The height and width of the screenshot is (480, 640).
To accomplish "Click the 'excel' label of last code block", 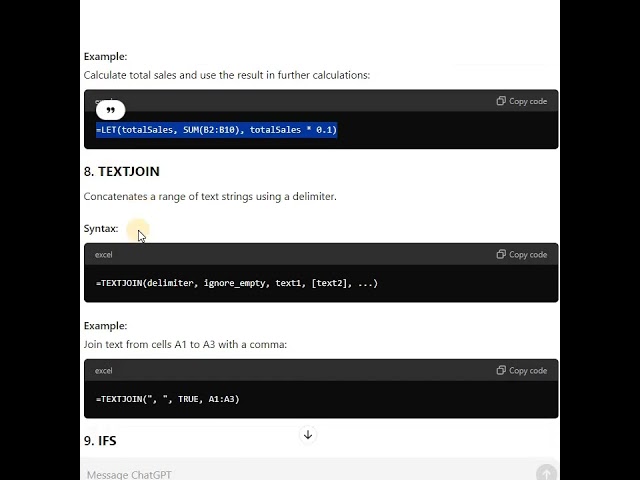I will (x=103, y=371).
